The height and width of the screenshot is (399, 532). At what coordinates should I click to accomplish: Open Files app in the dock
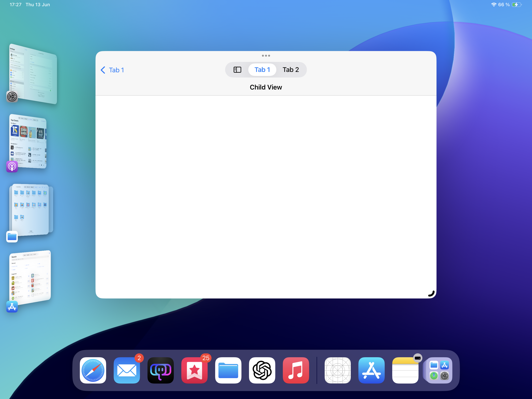(228, 370)
